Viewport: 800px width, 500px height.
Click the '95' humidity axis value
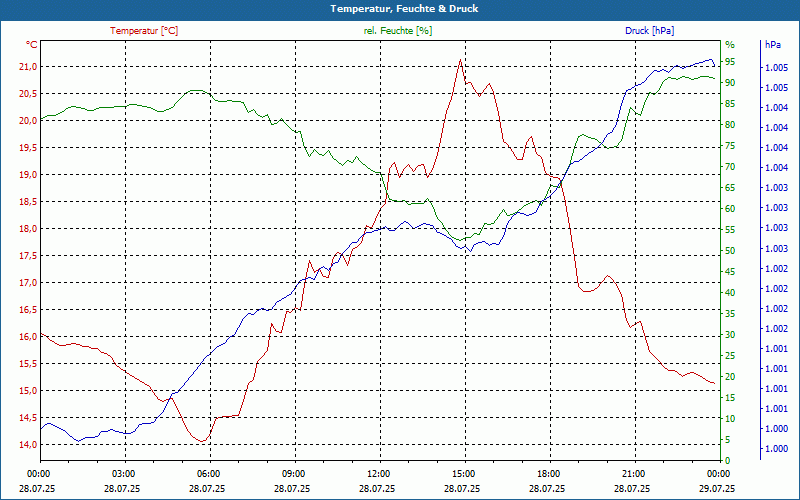[x=730, y=62]
